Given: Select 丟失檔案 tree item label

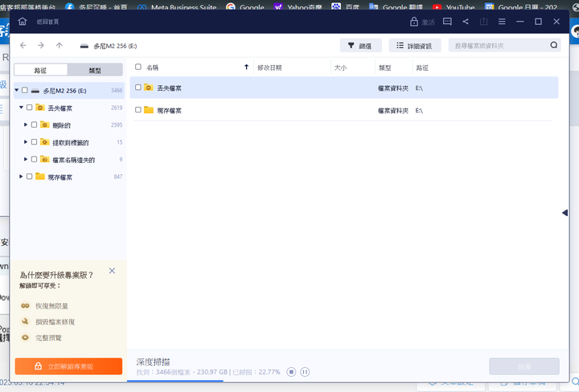Looking at the screenshot, I should (60, 108).
